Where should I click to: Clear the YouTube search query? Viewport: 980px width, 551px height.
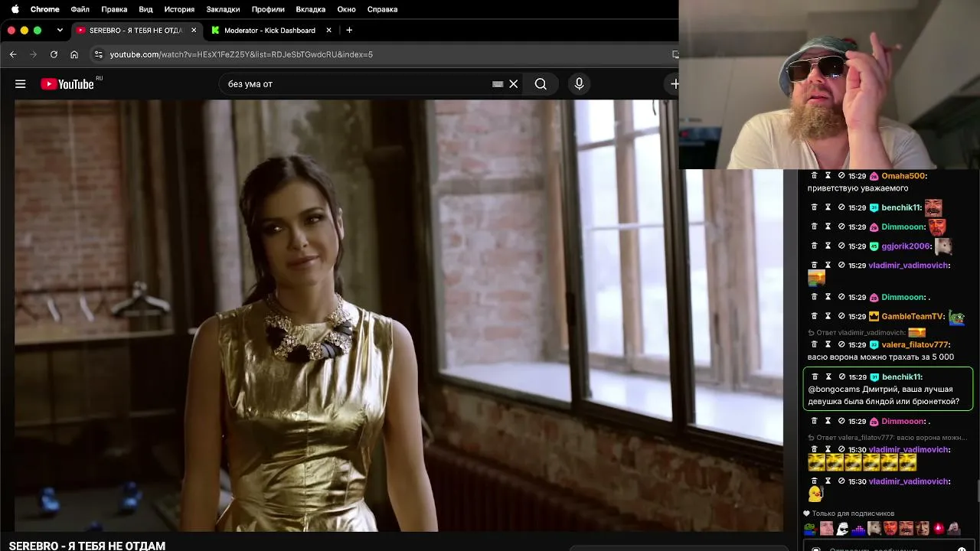pos(514,84)
